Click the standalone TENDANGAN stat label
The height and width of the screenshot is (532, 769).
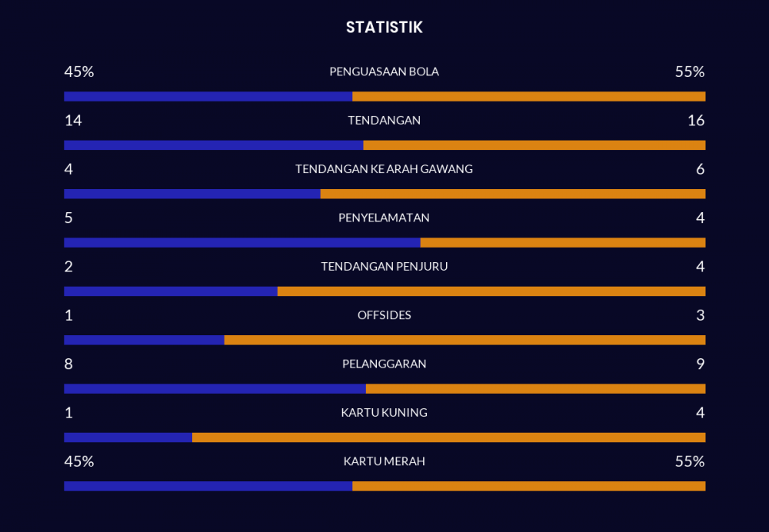pyautogui.click(x=384, y=121)
